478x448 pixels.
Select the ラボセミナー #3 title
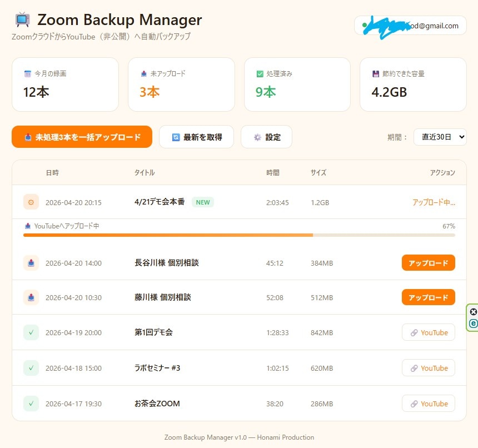click(x=157, y=368)
